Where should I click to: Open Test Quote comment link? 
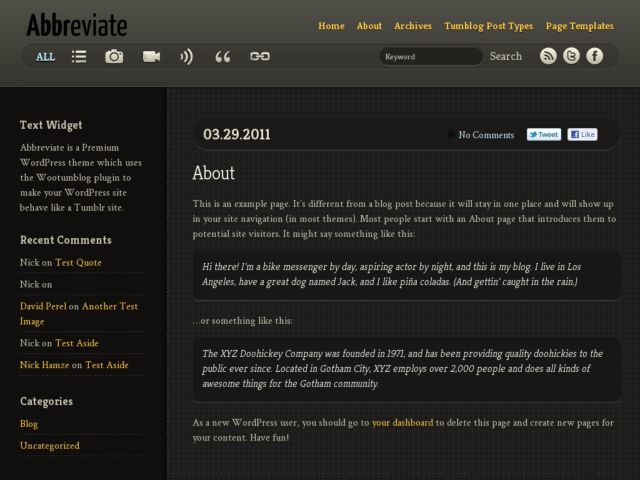point(78,262)
